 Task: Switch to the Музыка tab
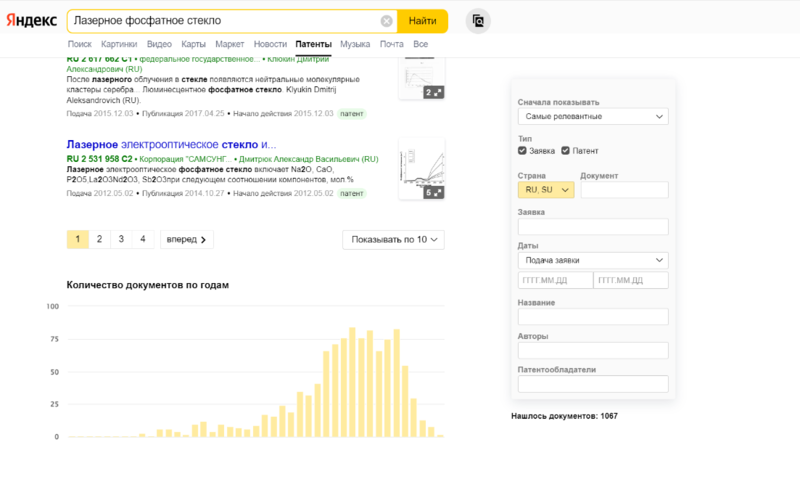coord(355,44)
